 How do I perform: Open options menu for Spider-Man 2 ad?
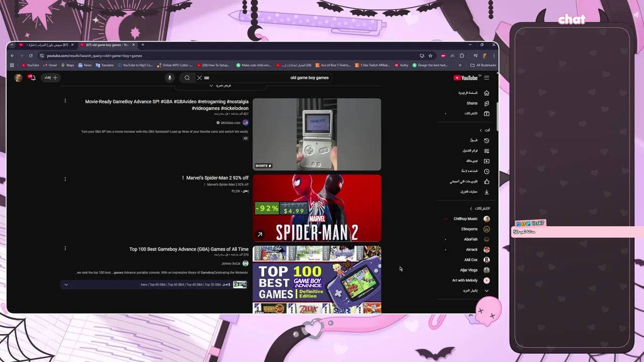tap(65, 179)
